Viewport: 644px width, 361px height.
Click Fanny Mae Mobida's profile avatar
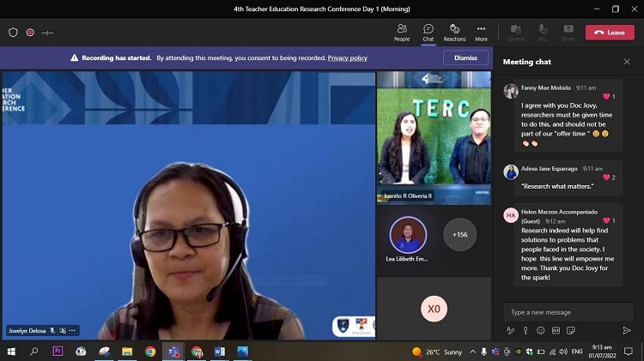coord(511,91)
